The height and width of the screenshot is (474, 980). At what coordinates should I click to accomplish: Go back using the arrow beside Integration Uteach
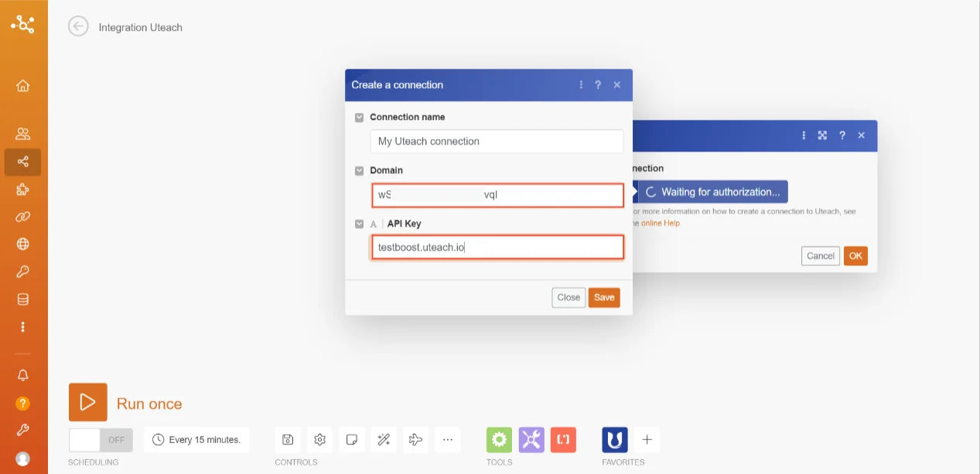tap(78, 26)
